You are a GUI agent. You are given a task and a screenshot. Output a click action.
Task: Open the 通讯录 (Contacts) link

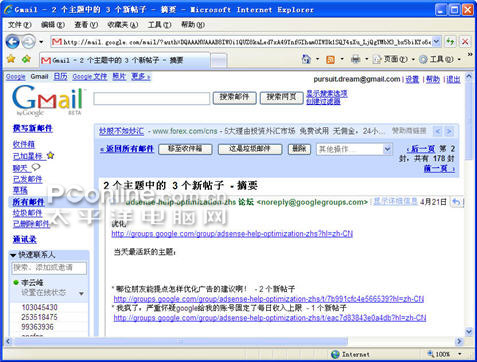pos(25,239)
